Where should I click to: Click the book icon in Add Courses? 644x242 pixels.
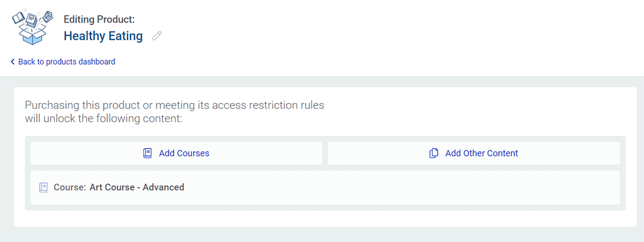click(x=147, y=153)
